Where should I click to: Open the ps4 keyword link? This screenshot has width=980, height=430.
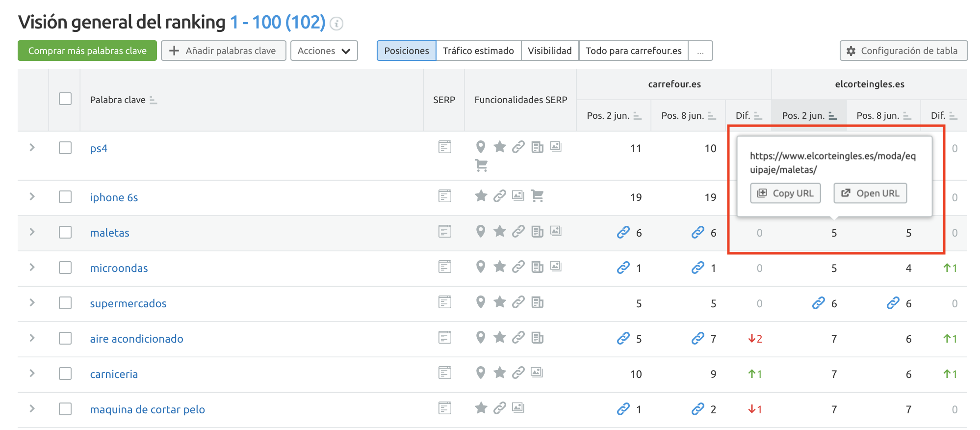pyautogui.click(x=99, y=148)
